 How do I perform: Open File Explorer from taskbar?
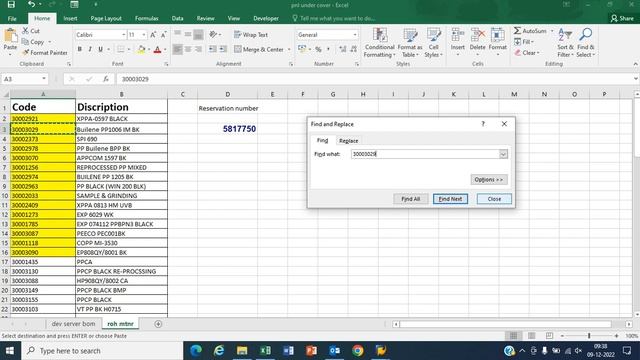point(242,351)
